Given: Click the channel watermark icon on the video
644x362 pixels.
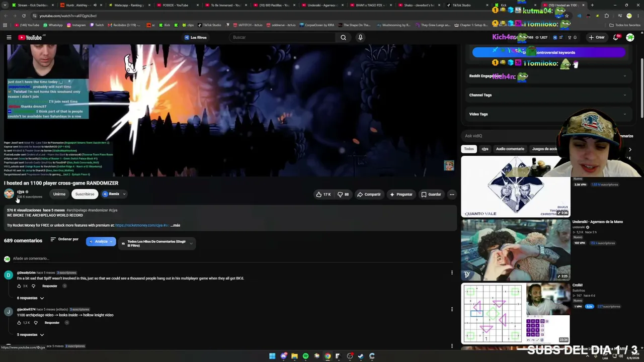Looking at the screenshot, I should (x=449, y=165).
